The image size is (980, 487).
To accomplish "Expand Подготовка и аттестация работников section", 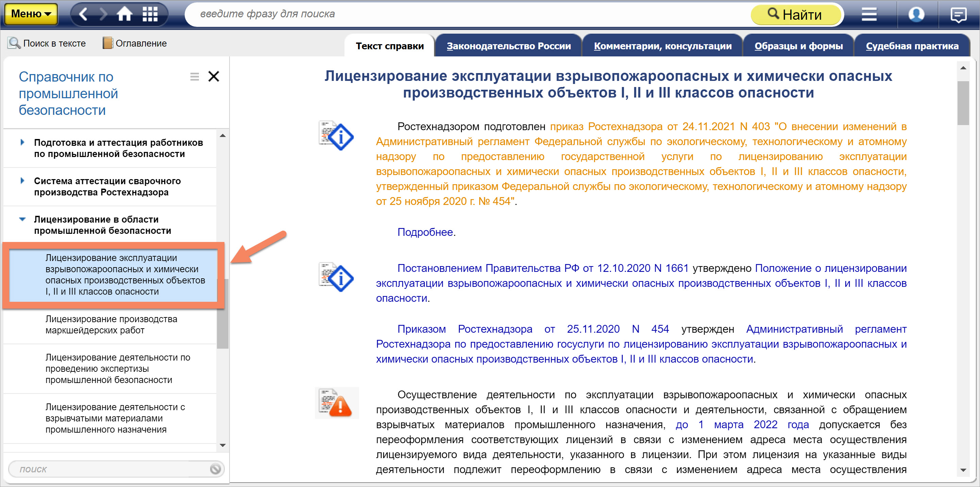I will [22, 142].
